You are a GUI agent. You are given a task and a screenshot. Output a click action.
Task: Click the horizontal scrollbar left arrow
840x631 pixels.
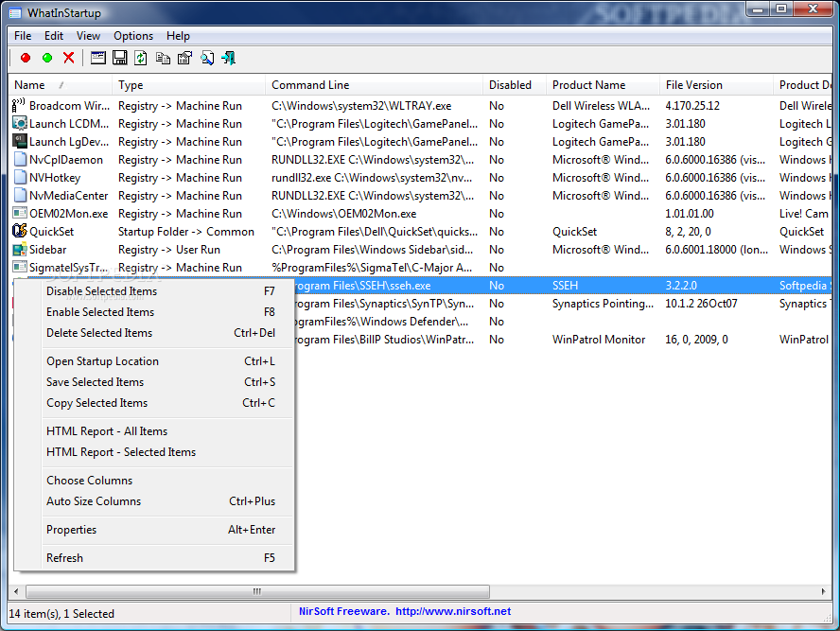[16, 592]
